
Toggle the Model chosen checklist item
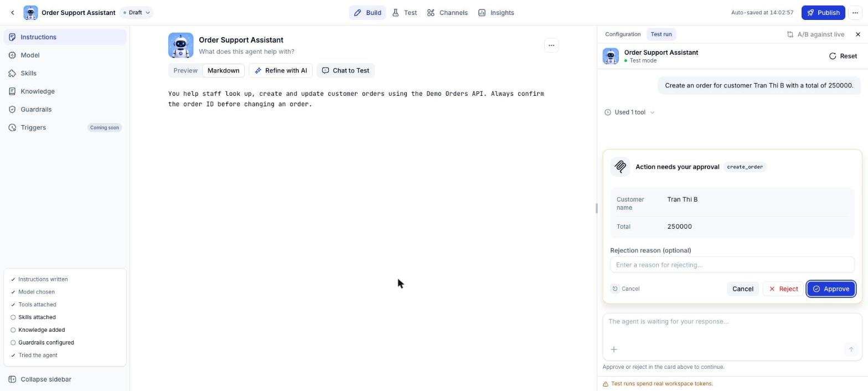[x=32, y=292]
